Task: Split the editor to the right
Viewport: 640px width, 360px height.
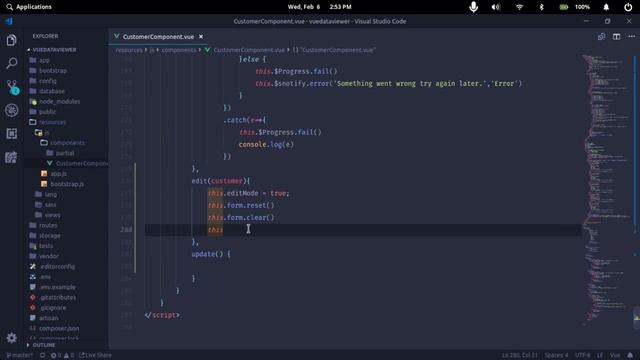Action: (616, 37)
